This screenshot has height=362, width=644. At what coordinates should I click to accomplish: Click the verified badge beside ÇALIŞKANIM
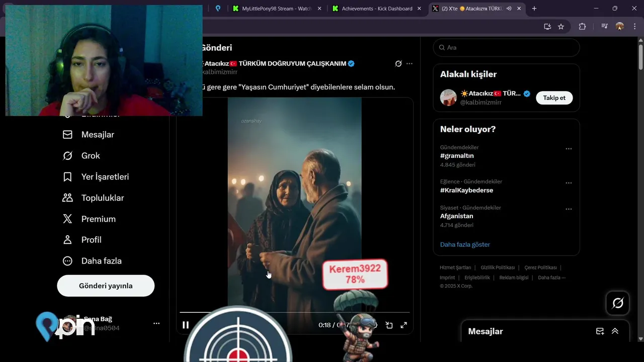coord(352,63)
